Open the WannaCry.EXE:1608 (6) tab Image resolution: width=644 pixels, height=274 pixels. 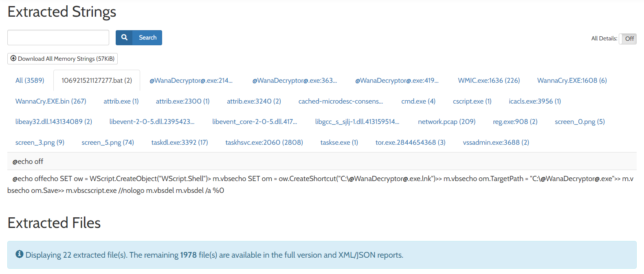coord(572,80)
